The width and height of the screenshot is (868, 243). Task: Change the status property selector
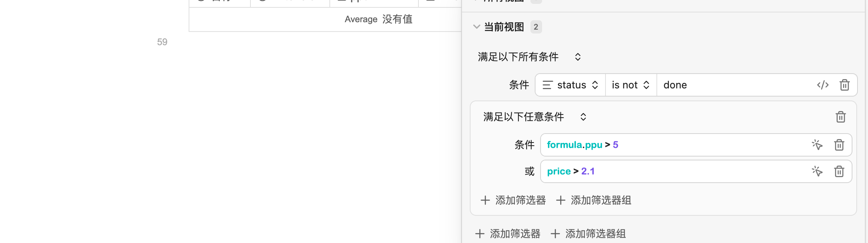[x=570, y=85]
